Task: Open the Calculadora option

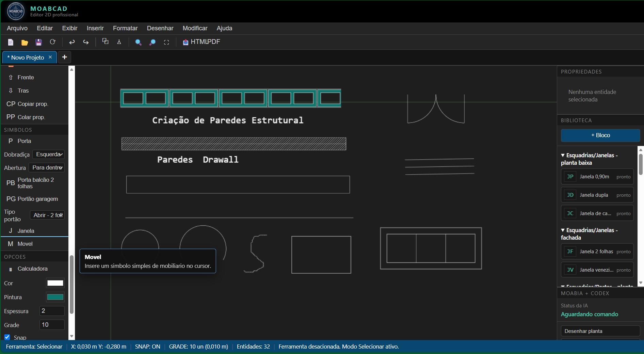Action: 35,269
